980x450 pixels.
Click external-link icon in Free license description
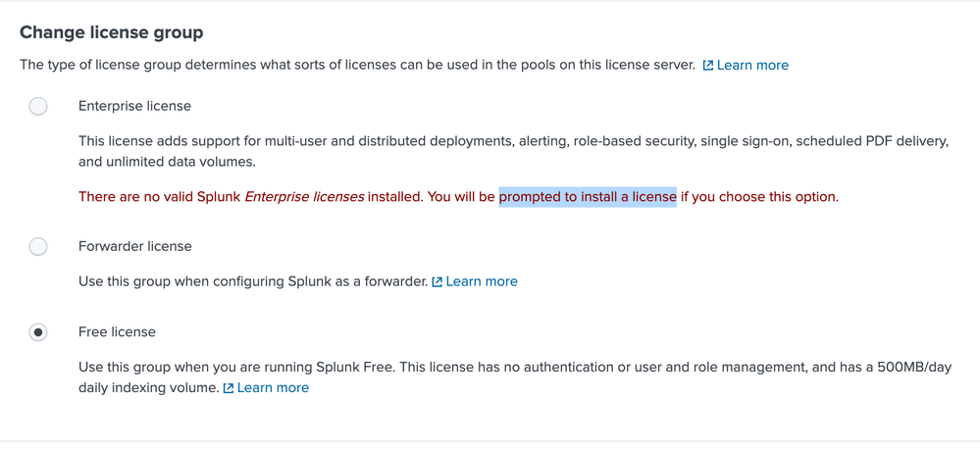coord(229,388)
